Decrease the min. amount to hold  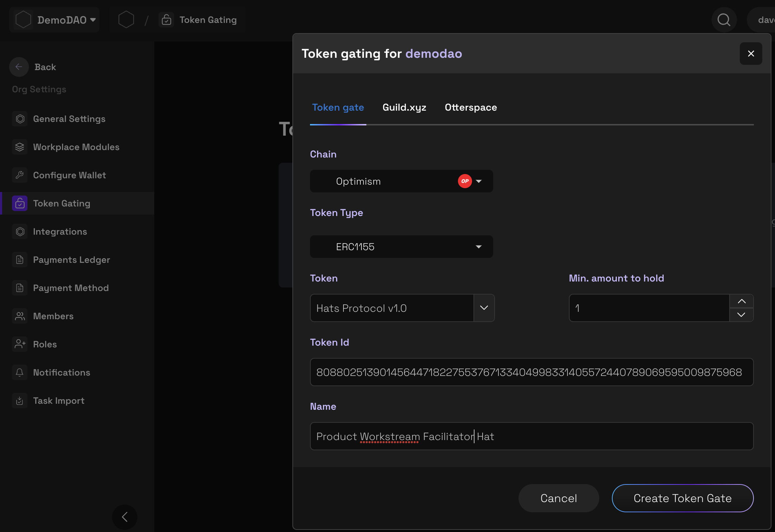[x=742, y=315]
